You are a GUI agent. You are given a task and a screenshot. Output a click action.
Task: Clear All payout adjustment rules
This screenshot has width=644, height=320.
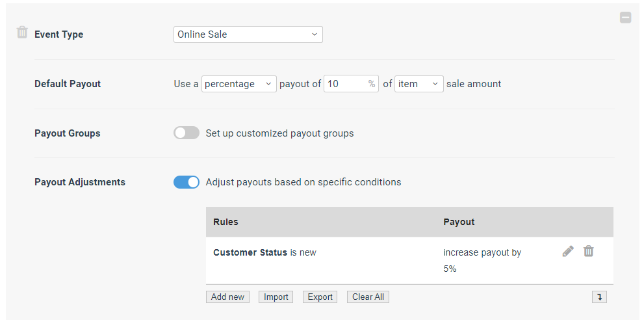coord(368,297)
